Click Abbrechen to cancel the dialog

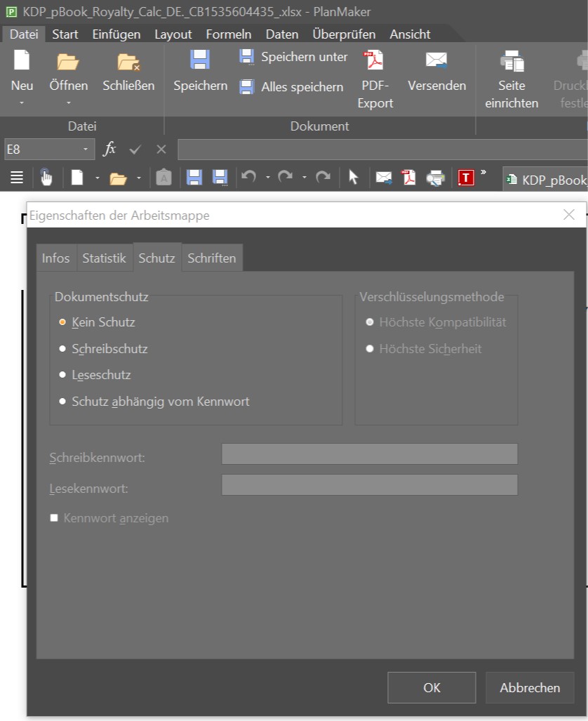(x=530, y=687)
